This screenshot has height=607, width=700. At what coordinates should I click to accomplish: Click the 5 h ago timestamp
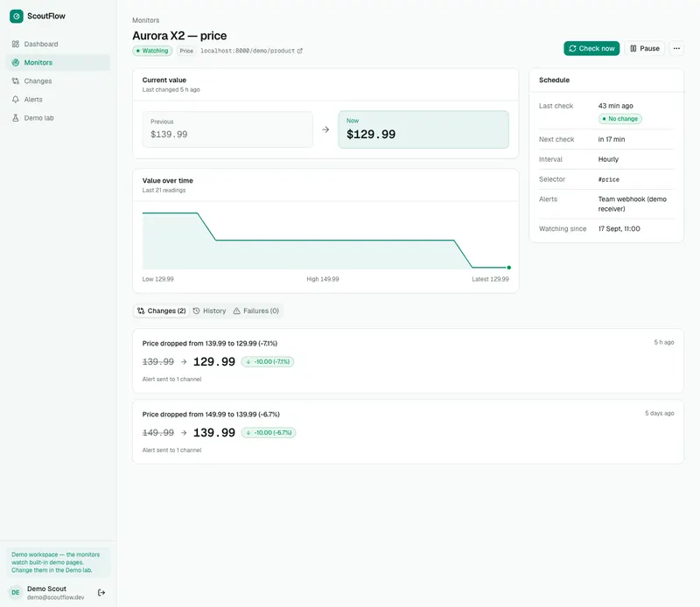click(x=664, y=342)
